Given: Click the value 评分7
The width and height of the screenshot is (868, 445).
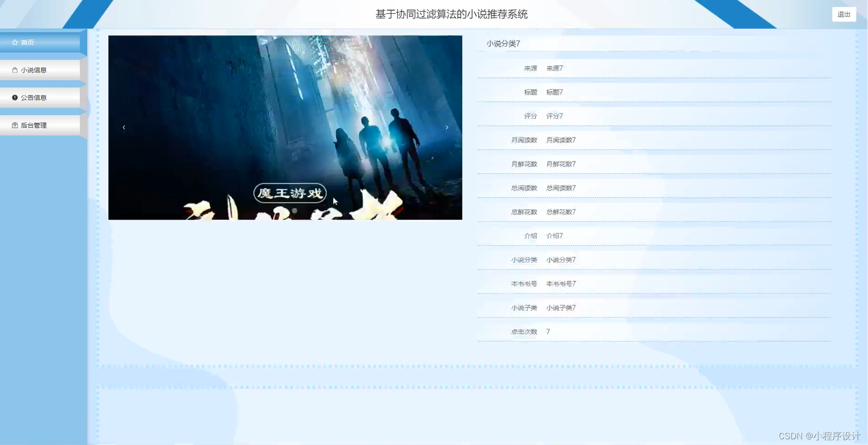Looking at the screenshot, I should pos(554,116).
